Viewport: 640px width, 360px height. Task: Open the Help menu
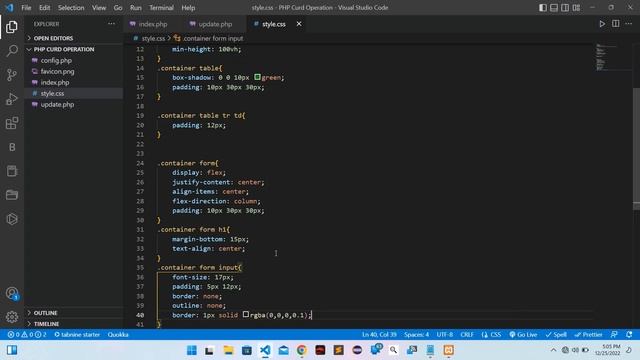pos(188,8)
